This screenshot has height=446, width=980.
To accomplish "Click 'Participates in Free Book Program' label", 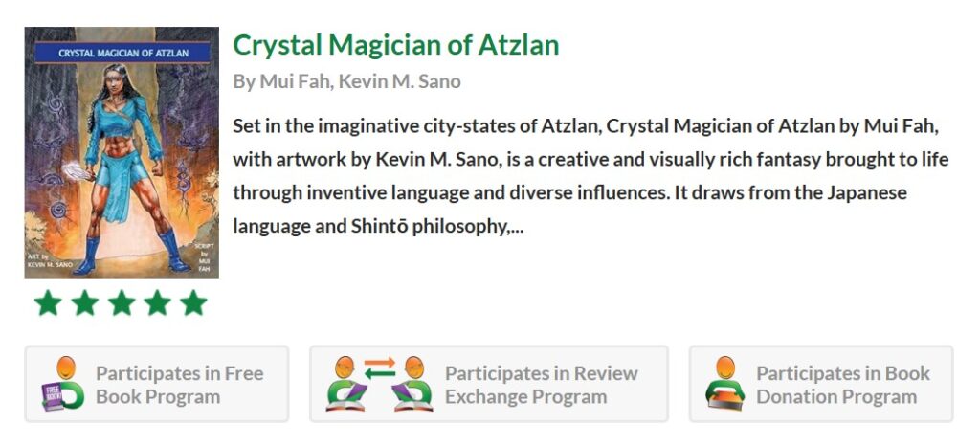I will 179,385.
